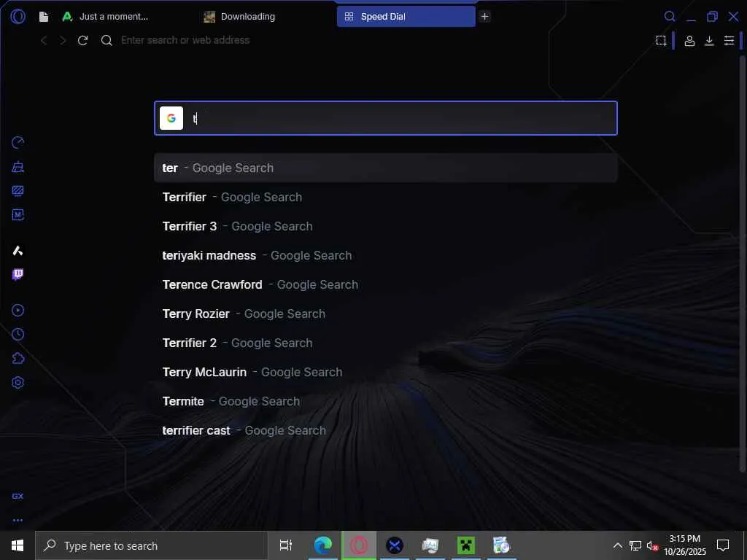Open the network tray icon
The image size is (747, 560).
point(635,545)
